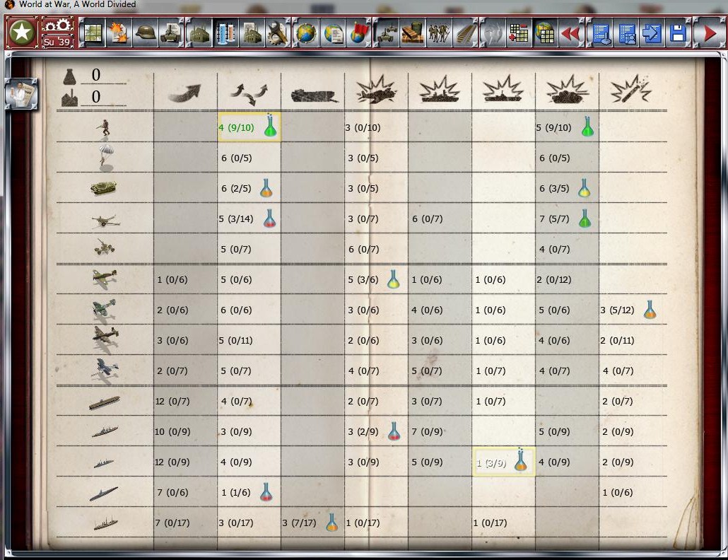
Task: Save game with the floppy disk icon
Action: 678,33
